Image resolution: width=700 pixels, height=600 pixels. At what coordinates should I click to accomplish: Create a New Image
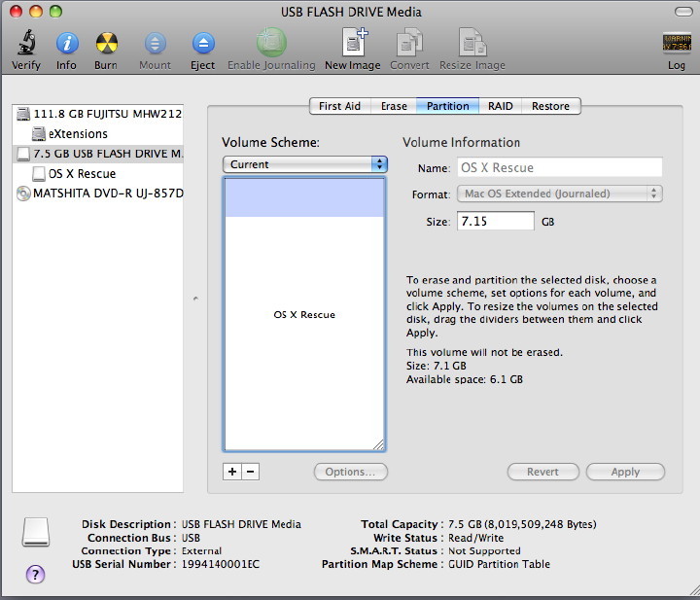(x=354, y=42)
